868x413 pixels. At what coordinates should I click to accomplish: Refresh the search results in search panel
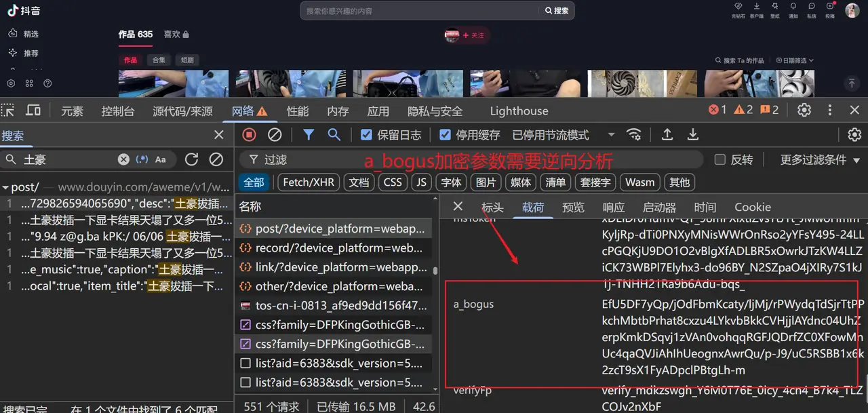pos(192,159)
